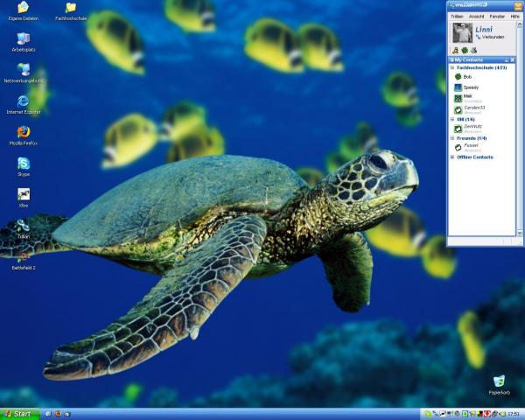
Task: Click the Start button
Action: 20,414
